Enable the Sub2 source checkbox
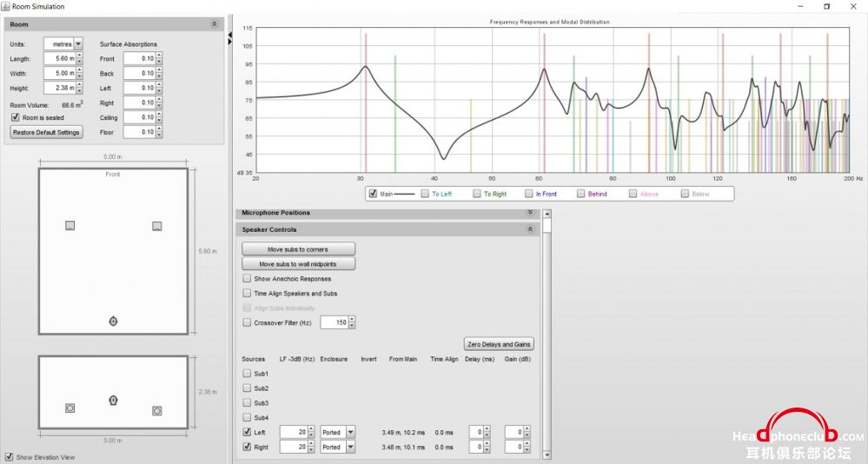Viewport: 868px width, 464px height. [x=247, y=388]
